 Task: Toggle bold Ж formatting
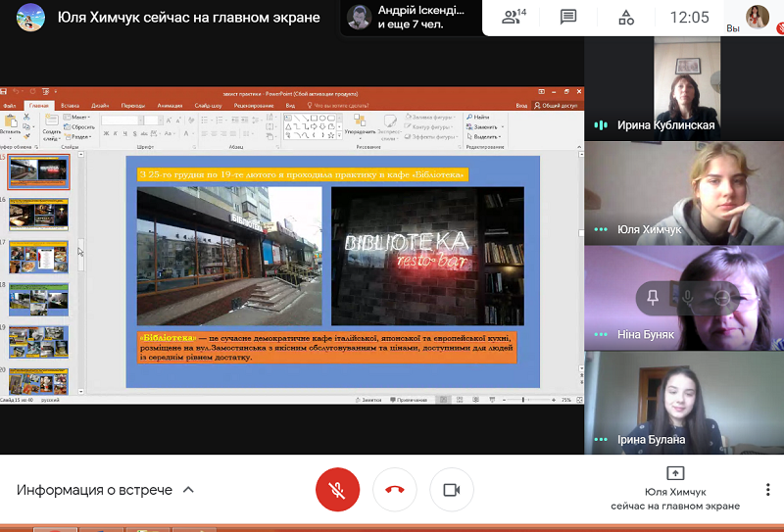tap(106, 133)
